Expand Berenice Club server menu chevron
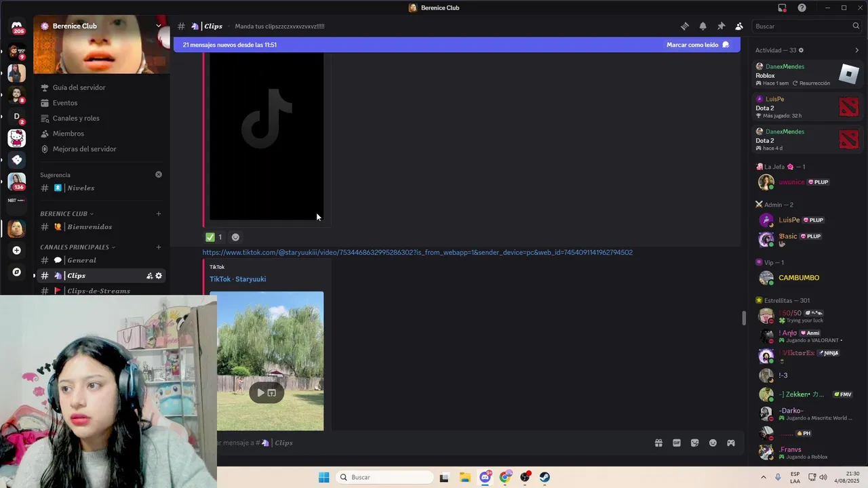 (159, 26)
